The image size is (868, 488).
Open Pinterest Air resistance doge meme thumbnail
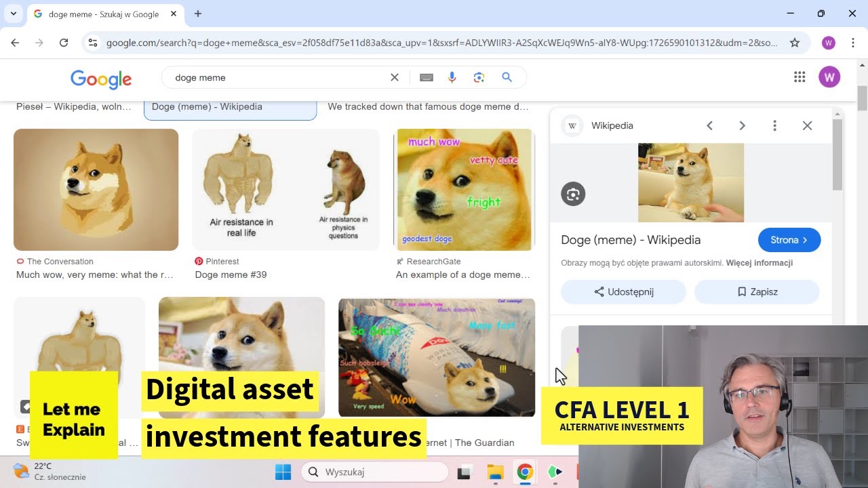point(285,190)
